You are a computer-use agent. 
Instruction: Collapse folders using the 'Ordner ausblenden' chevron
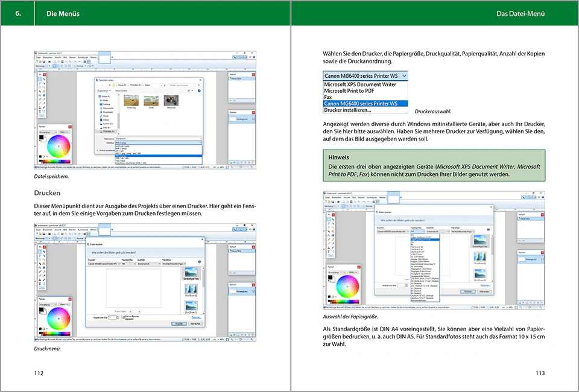(x=98, y=151)
